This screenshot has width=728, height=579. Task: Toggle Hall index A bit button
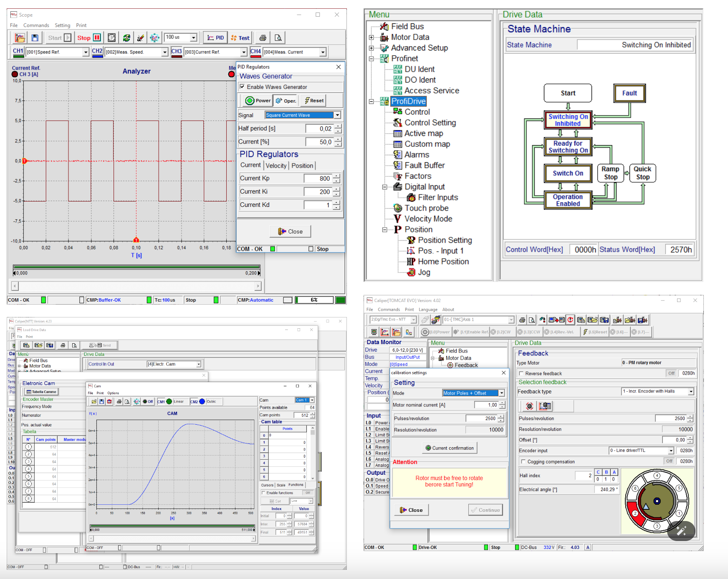pos(614,472)
